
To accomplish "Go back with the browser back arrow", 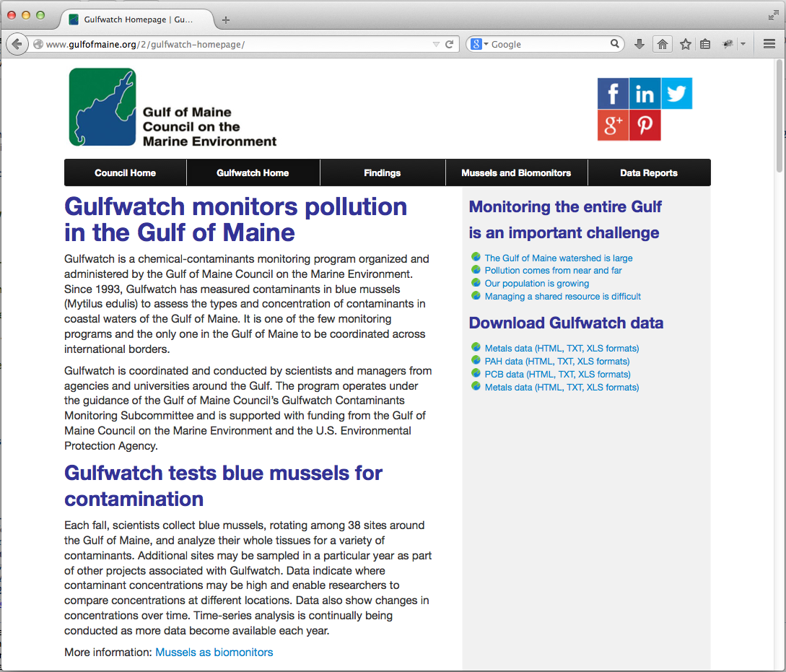I will click(17, 44).
